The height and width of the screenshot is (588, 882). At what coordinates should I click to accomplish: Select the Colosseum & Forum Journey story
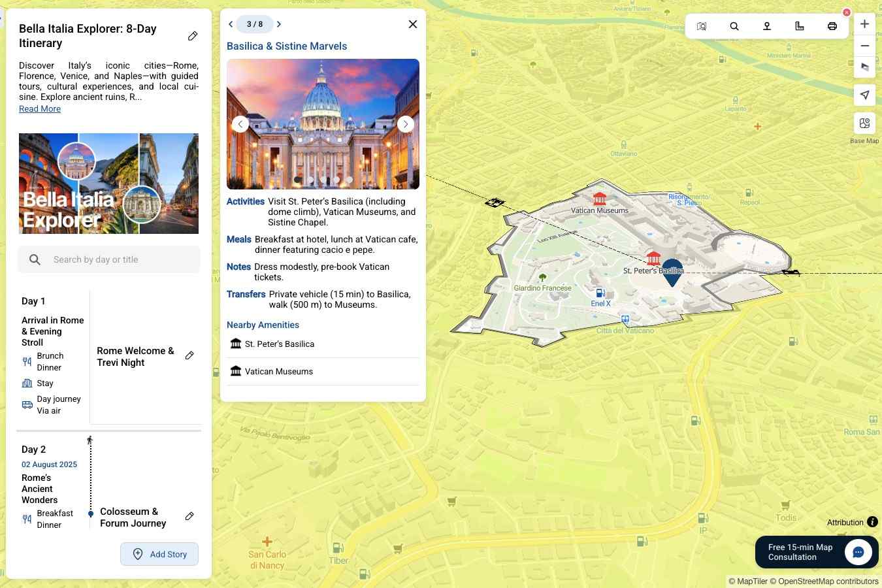(x=133, y=517)
